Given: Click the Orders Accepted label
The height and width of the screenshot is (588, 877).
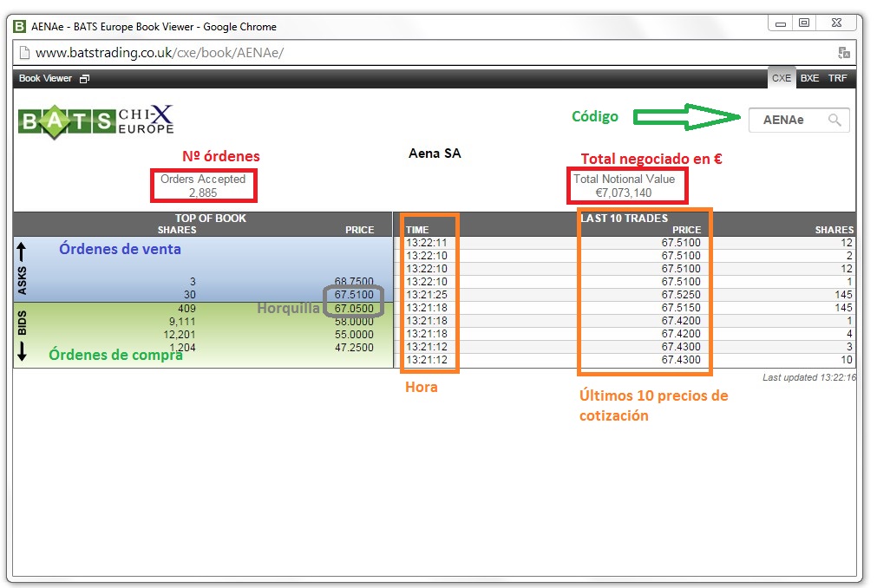Looking at the screenshot, I should coord(203,179).
